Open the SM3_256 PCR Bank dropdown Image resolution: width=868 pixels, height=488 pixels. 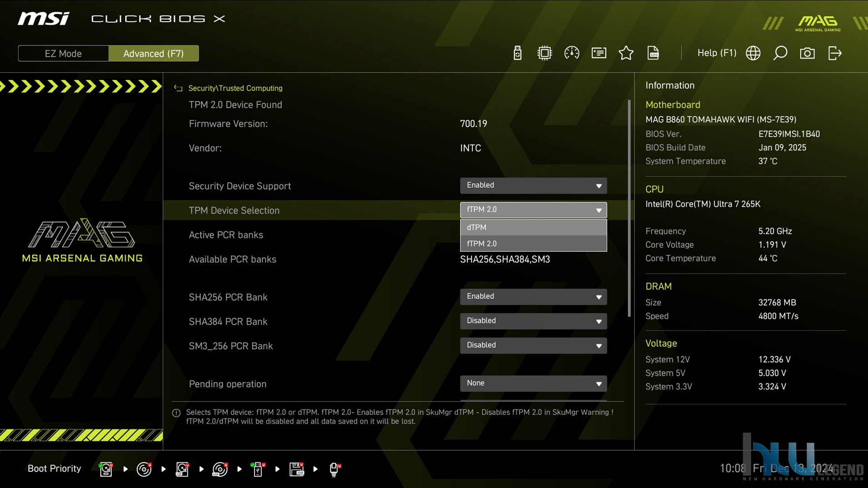(x=533, y=346)
